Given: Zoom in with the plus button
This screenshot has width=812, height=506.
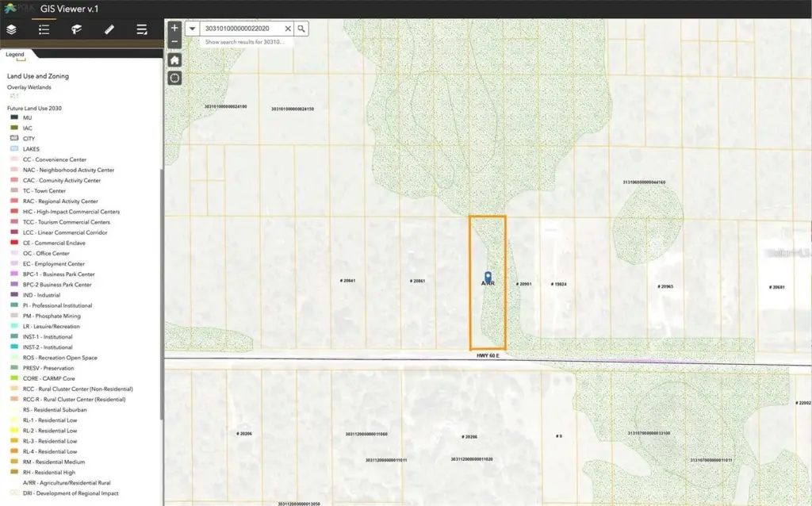Looking at the screenshot, I should 174,28.
